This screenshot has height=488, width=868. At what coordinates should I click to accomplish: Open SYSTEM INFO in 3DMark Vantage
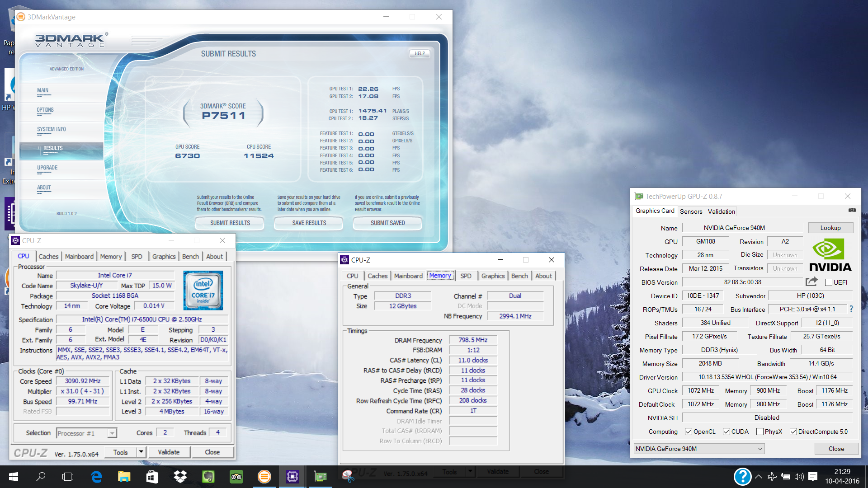point(52,129)
